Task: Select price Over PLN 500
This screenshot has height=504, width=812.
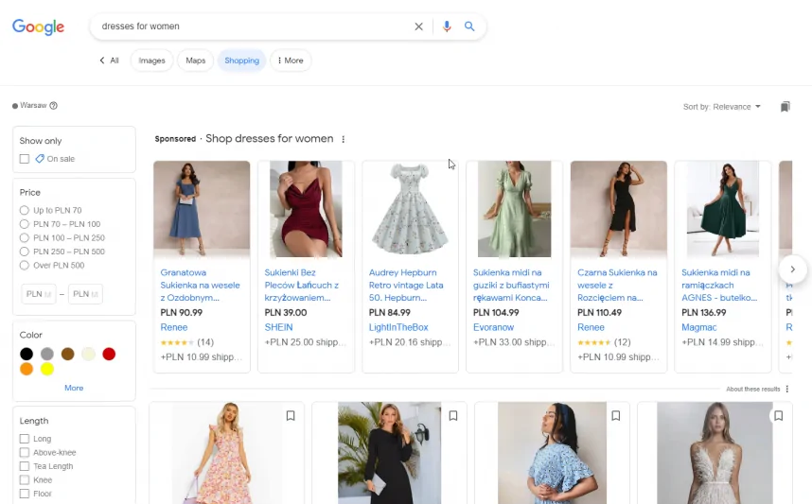Action: [25, 266]
